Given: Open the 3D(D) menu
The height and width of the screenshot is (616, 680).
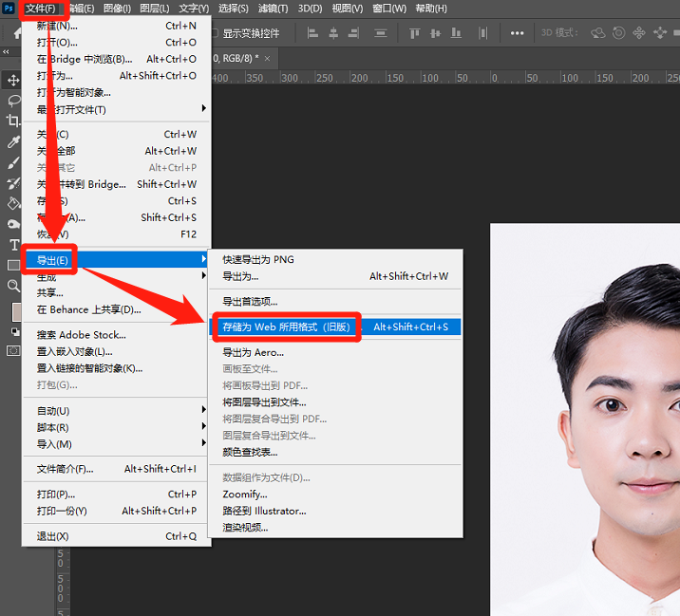Looking at the screenshot, I should (310, 9).
